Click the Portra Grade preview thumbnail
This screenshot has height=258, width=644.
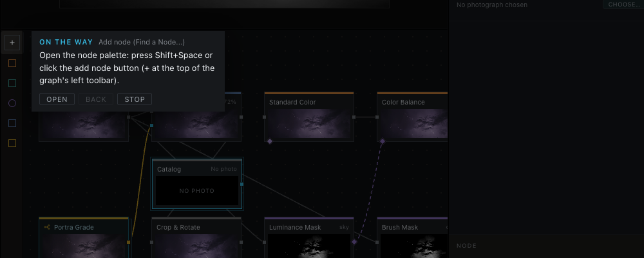[x=84, y=246]
